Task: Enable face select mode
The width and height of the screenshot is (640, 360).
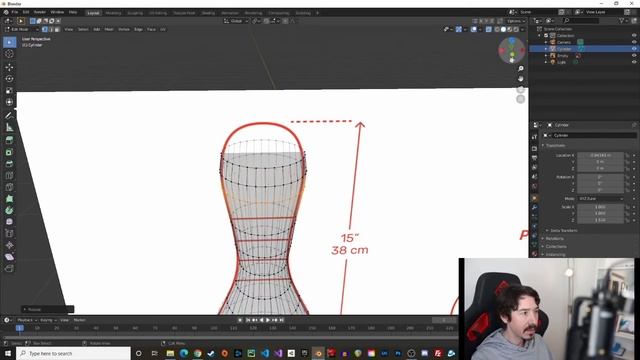Action: [x=57, y=29]
